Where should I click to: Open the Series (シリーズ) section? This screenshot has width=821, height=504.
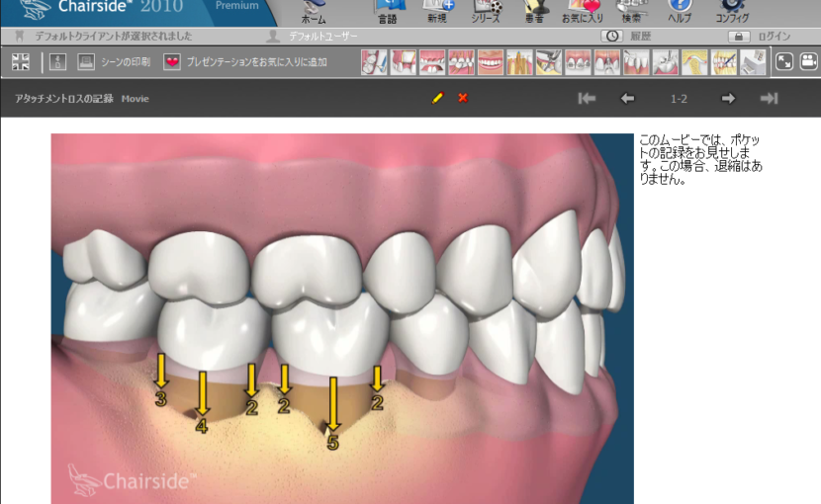tap(486, 12)
